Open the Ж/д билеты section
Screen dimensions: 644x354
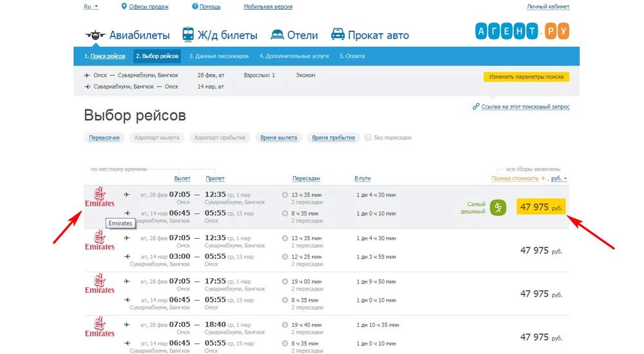[x=227, y=35]
